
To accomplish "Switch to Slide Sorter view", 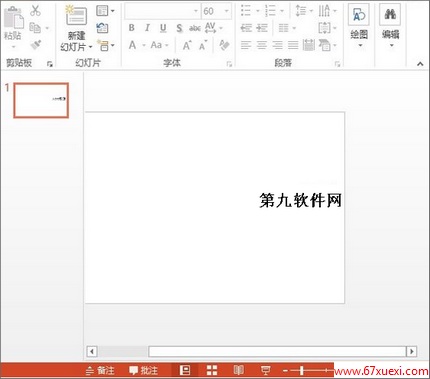I will coord(212,370).
